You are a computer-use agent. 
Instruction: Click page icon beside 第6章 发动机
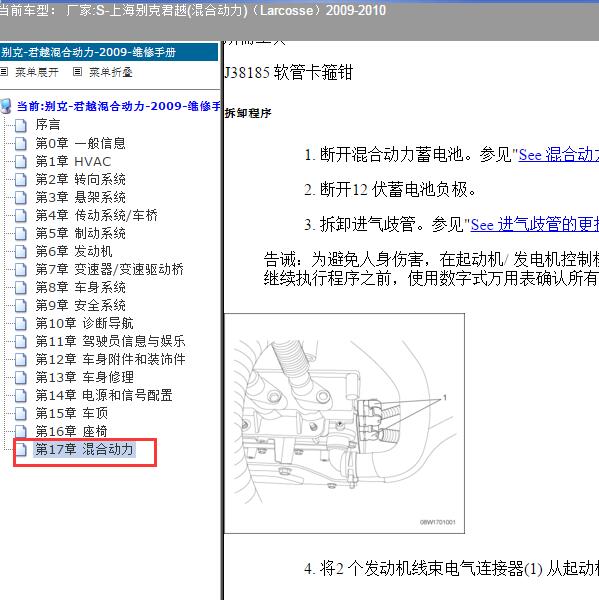click(x=21, y=251)
